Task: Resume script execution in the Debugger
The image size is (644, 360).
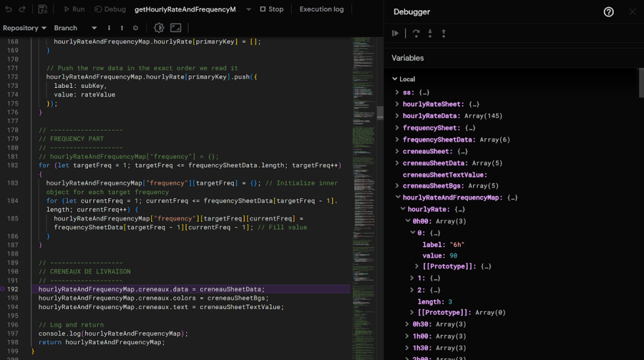Action: coord(396,33)
